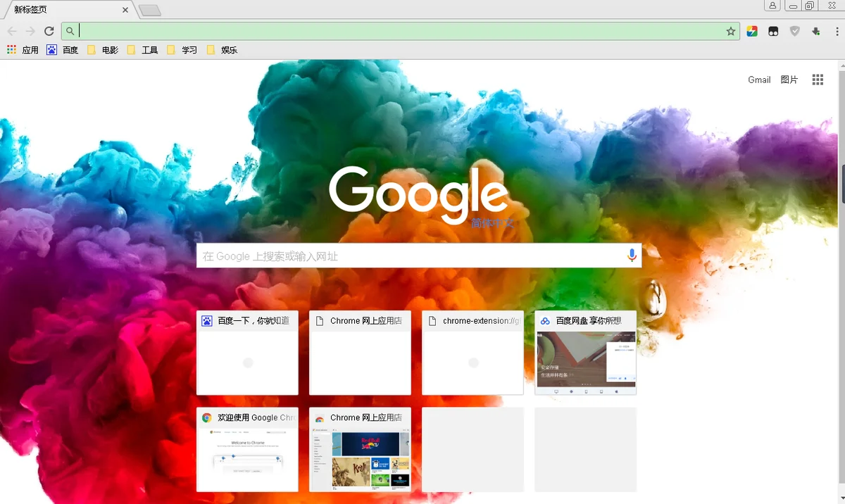Viewport: 845px width, 504px height.
Task: Open the Google apps grid
Action: (x=818, y=80)
